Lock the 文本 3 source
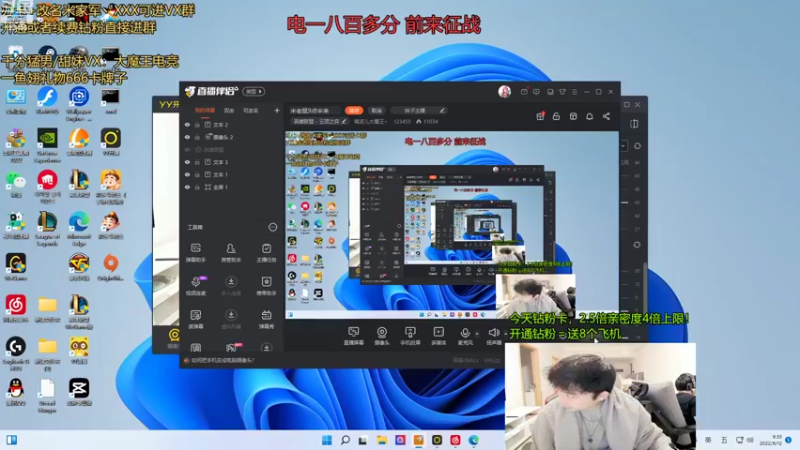This screenshot has height=450, width=800. (x=197, y=162)
